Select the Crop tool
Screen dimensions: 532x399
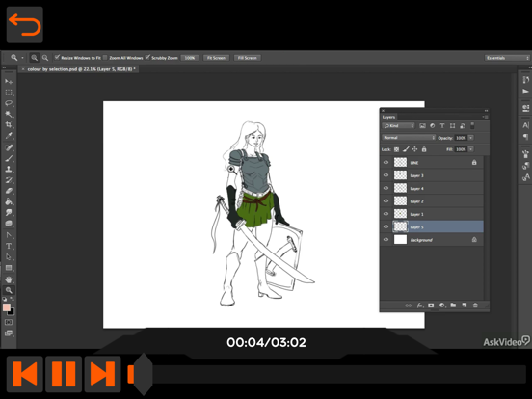click(x=9, y=124)
